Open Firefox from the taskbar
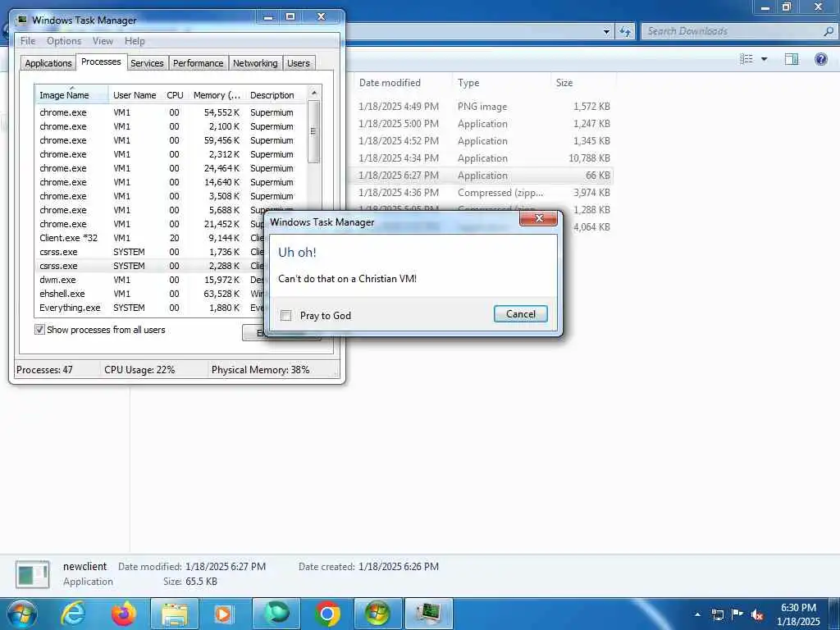840x630 pixels. (x=124, y=614)
